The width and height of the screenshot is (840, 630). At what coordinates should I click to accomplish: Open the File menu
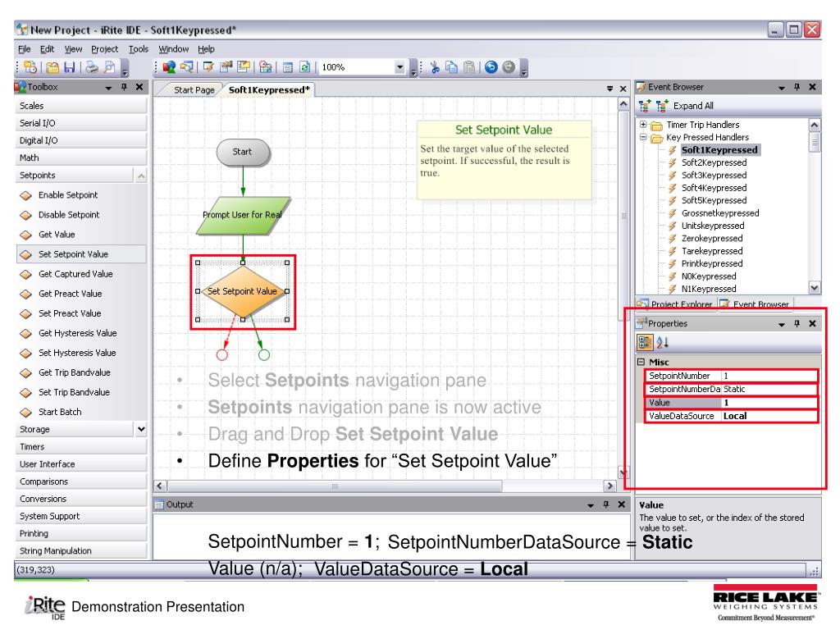[24, 49]
